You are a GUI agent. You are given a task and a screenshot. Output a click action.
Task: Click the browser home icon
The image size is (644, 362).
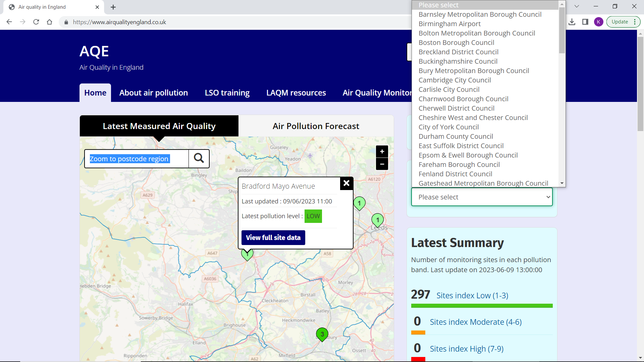pos(50,22)
